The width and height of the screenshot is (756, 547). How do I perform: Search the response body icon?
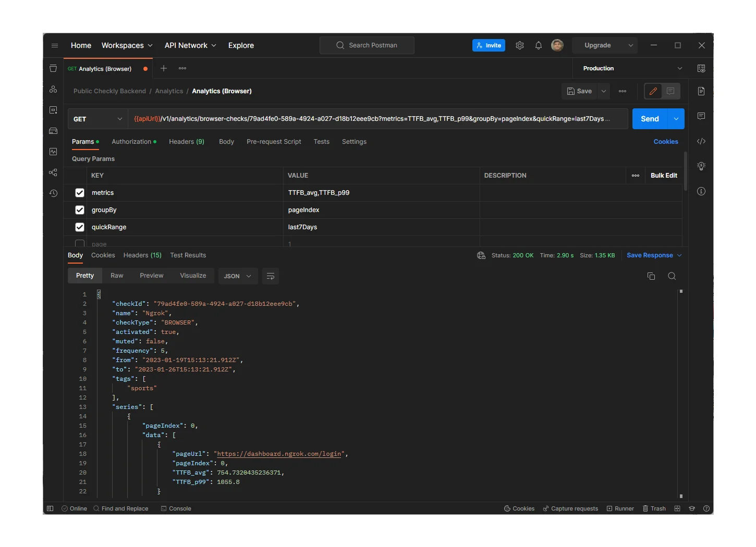(672, 276)
